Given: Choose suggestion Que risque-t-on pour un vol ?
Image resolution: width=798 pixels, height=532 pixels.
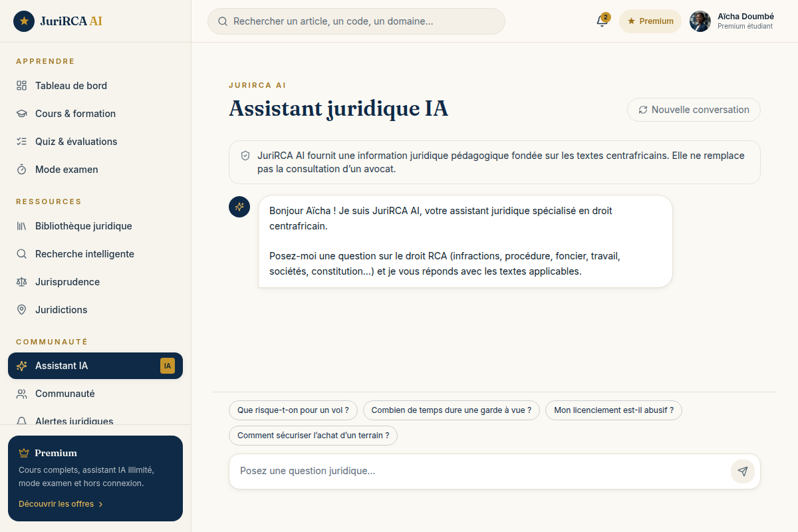Looking at the screenshot, I should point(293,410).
